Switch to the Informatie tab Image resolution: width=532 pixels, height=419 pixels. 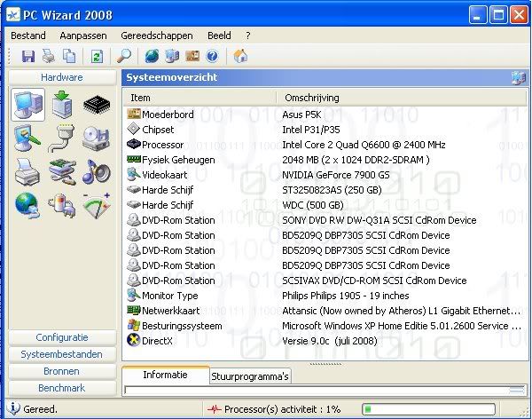tap(165, 375)
